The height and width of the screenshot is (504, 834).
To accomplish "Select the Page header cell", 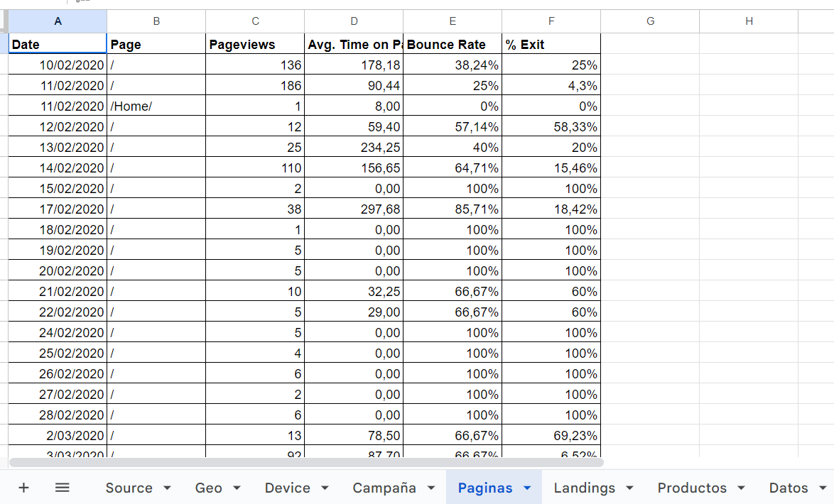I will click(156, 44).
